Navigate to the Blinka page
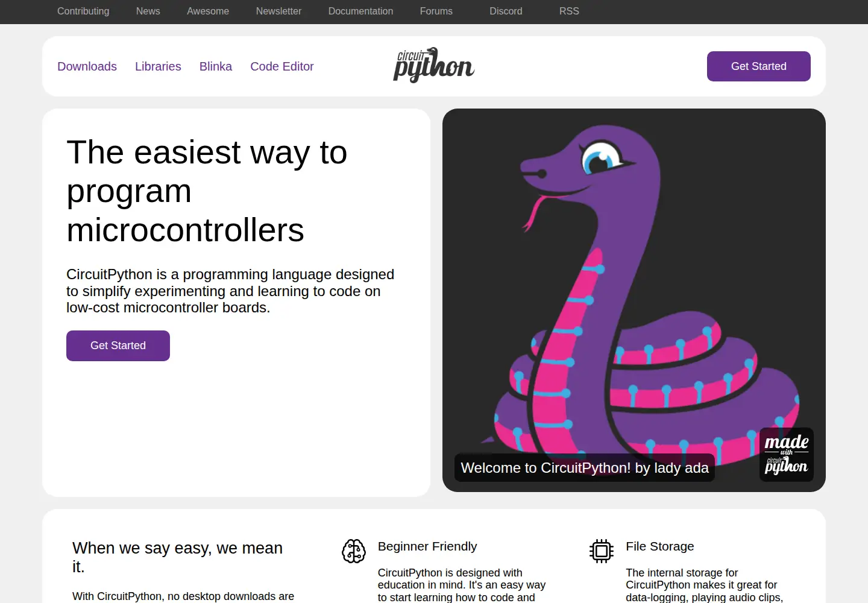The image size is (868, 603). click(216, 66)
